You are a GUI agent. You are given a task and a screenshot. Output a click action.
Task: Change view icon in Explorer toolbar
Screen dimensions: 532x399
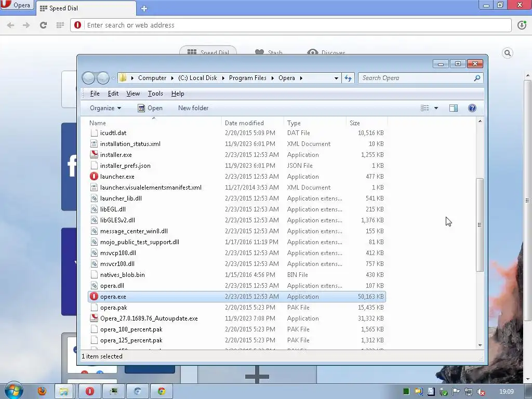(425, 108)
